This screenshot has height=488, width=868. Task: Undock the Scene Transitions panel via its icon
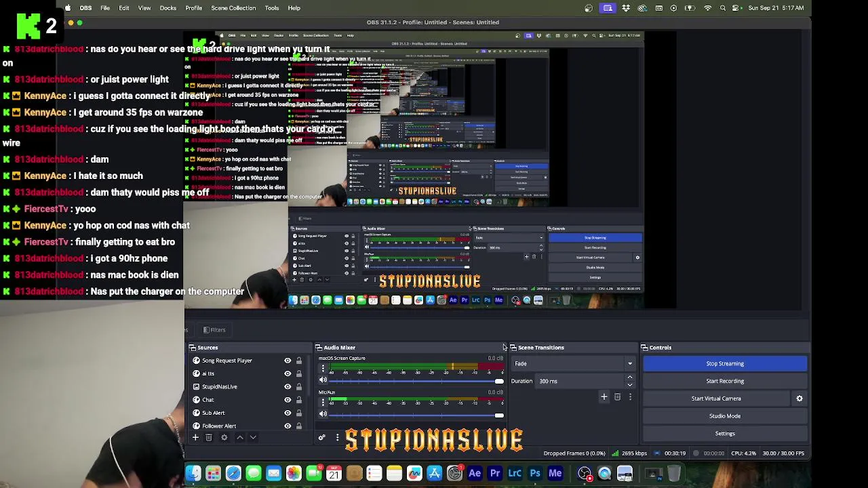click(513, 348)
